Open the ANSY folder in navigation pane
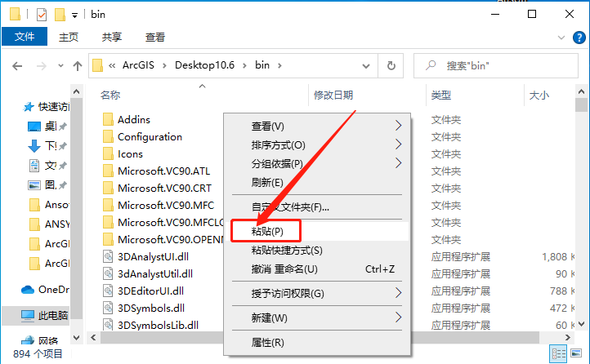The height and width of the screenshot is (364, 590). click(x=49, y=224)
